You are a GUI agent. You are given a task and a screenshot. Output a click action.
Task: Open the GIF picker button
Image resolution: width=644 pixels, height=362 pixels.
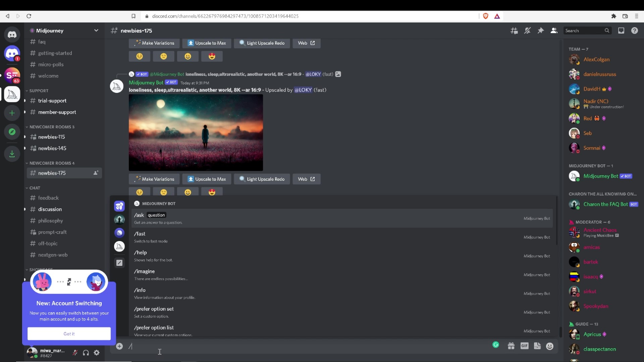pyautogui.click(x=524, y=346)
